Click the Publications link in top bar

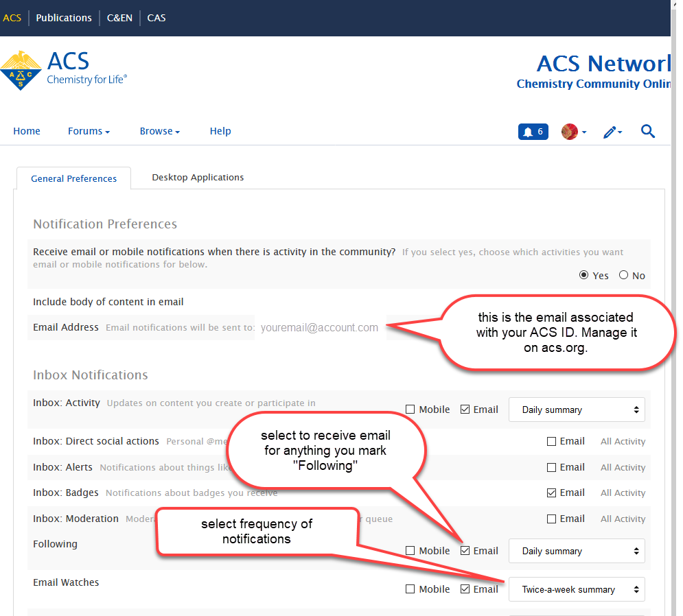[x=64, y=18]
